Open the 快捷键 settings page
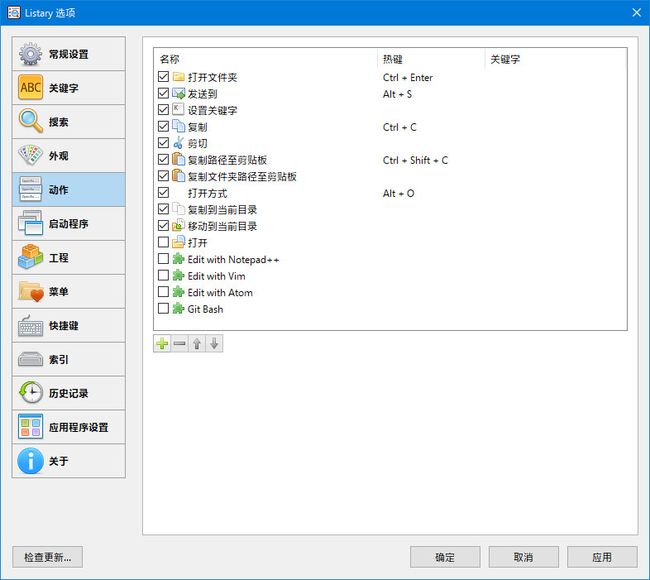The image size is (650, 580). click(69, 325)
